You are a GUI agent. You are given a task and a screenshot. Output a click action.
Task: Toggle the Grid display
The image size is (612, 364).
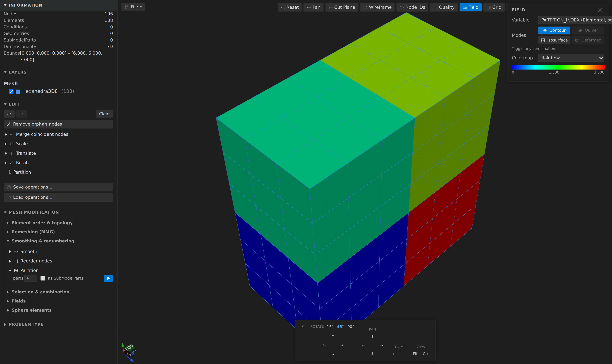tap(494, 7)
